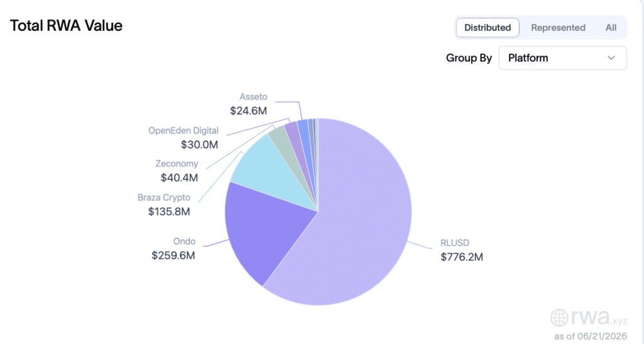The height and width of the screenshot is (344, 644).
Task: Click the as of 06/21/2026 date
Action: pyautogui.click(x=591, y=336)
